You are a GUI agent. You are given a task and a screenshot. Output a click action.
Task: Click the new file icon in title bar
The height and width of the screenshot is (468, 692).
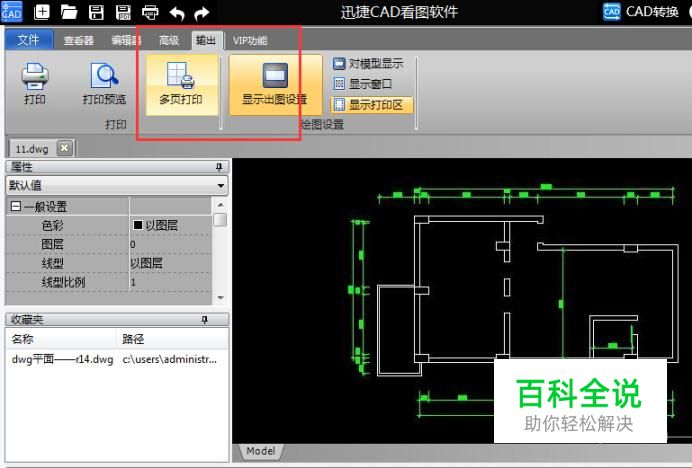(42, 12)
